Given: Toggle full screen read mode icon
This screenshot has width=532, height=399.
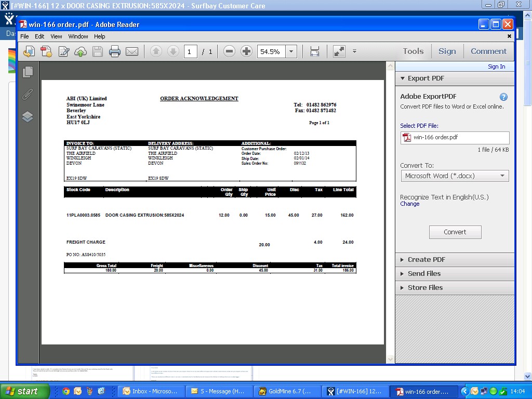Looking at the screenshot, I should click(339, 51).
